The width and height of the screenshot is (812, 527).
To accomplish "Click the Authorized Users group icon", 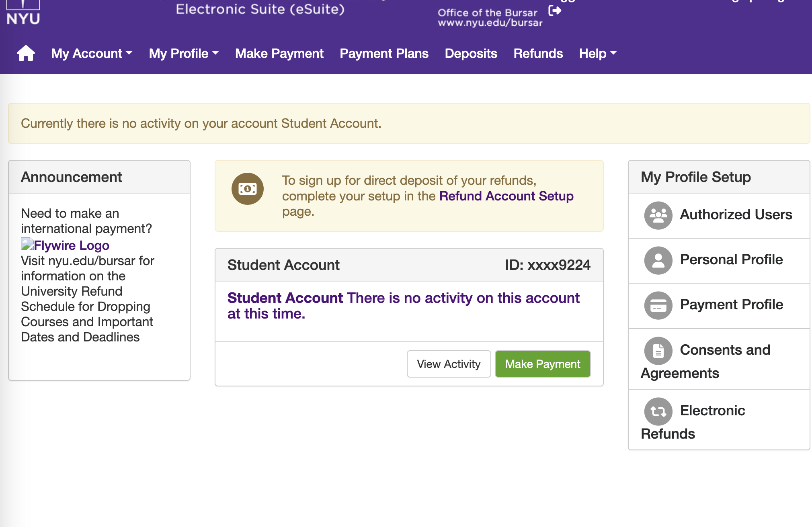I will point(658,215).
